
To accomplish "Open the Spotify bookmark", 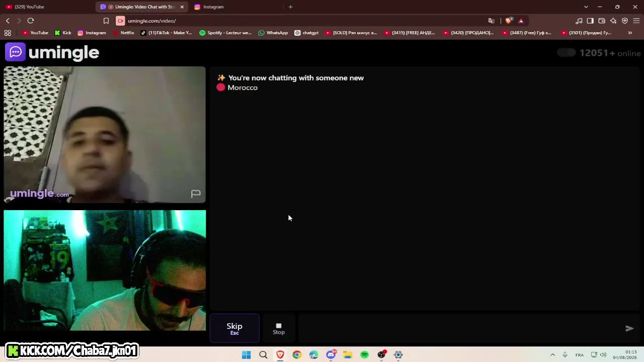I will 225,33.
